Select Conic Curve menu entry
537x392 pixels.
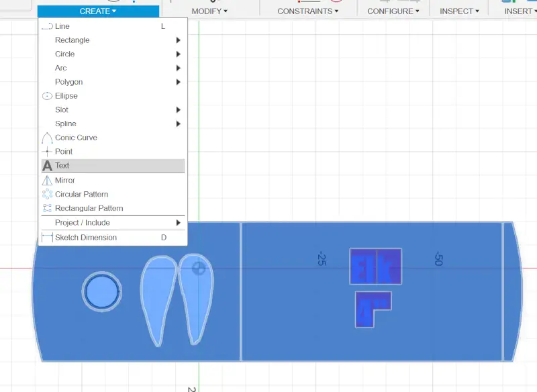coord(113,138)
